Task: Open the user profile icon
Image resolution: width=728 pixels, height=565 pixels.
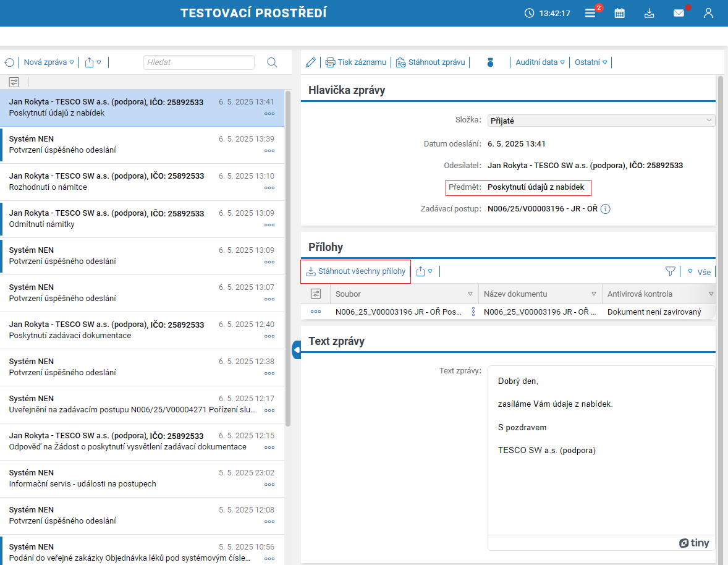Action: tap(708, 13)
